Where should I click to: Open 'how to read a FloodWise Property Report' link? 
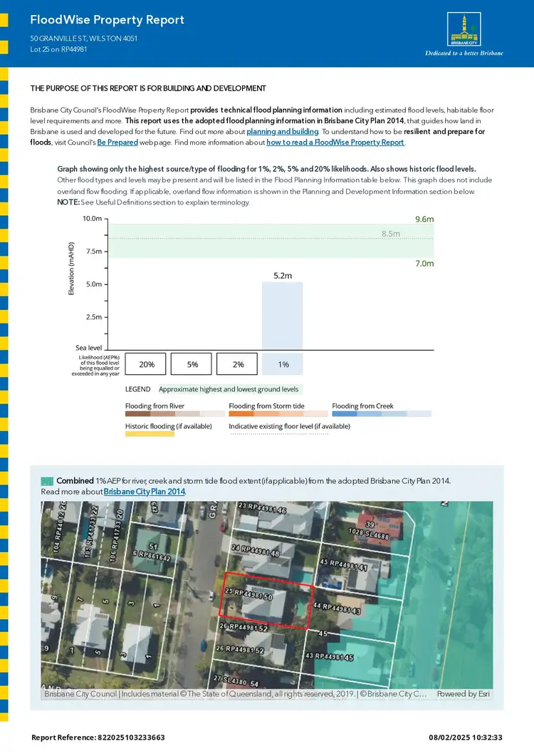[x=335, y=143]
